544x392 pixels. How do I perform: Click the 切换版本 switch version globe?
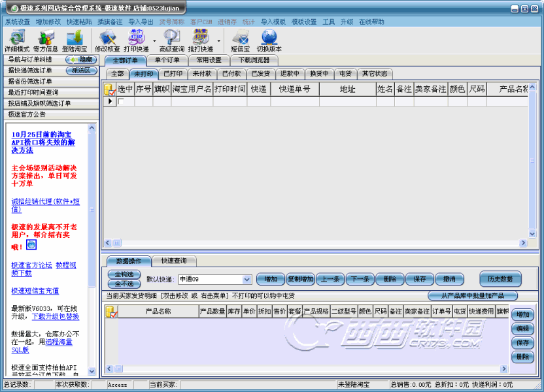click(269, 41)
